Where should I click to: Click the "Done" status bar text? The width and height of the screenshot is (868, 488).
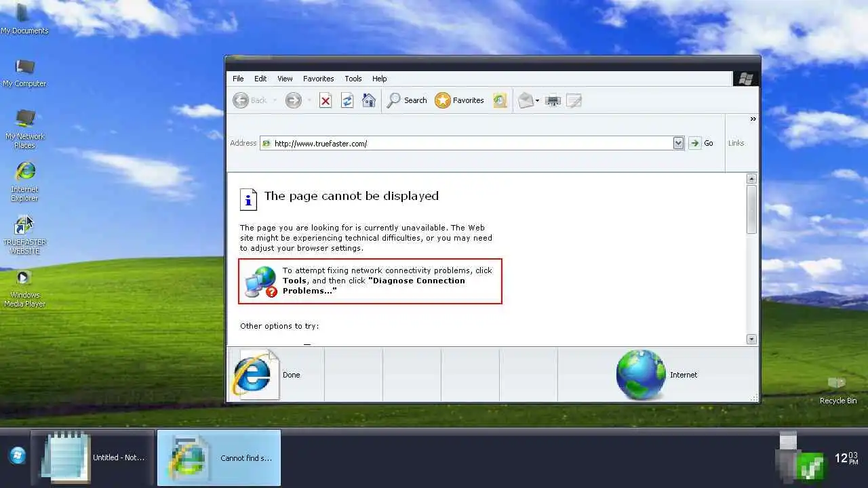[291, 375]
